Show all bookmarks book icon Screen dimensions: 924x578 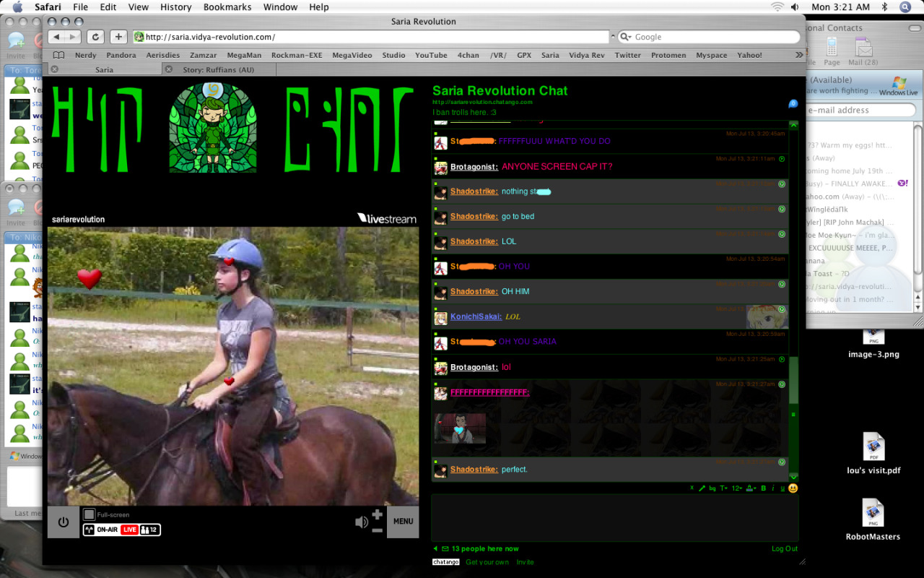point(59,55)
